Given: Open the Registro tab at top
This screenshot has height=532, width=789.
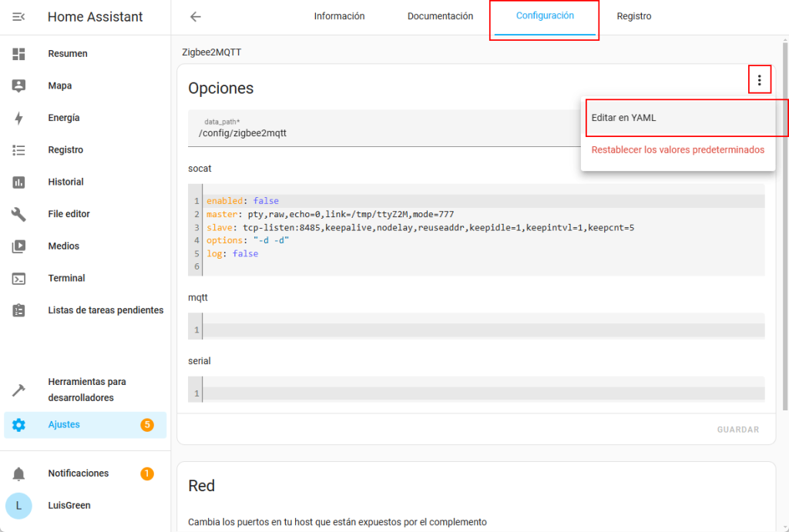Looking at the screenshot, I should (x=633, y=16).
